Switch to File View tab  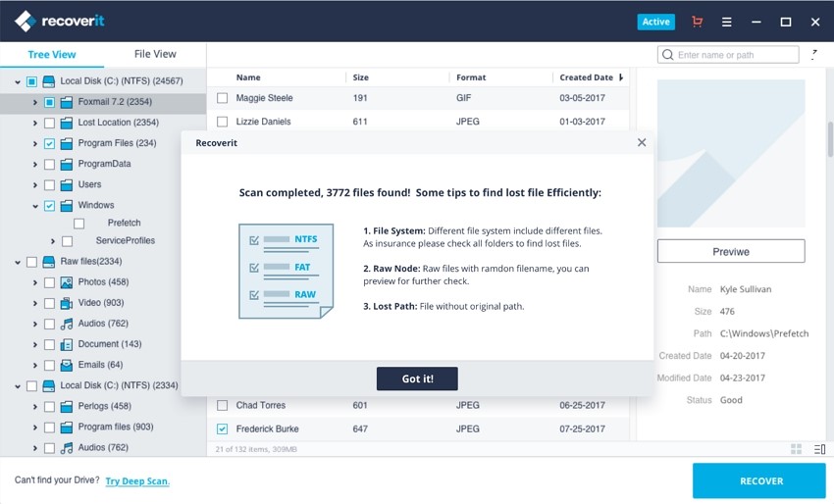[155, 54]
